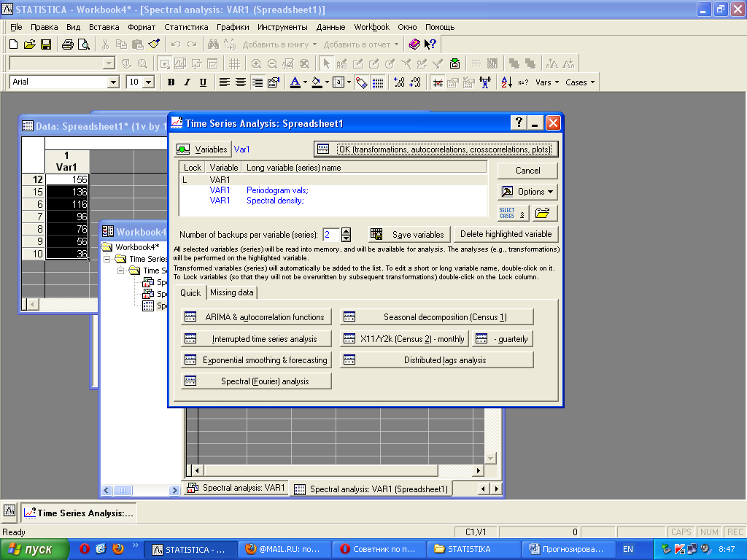Click the пуск Start button
Viewport: 747px width, 560px height.
coord(34,549)
